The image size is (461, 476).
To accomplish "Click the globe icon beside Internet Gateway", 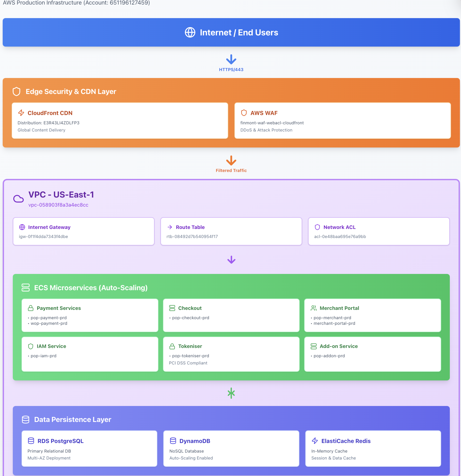I will [22, 227].
